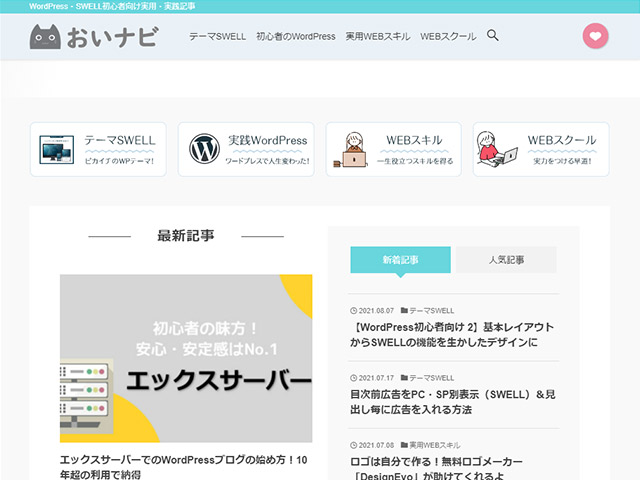
Task: Open the WordPress初心者向け 2 article link
Action: tap(453, 334)
